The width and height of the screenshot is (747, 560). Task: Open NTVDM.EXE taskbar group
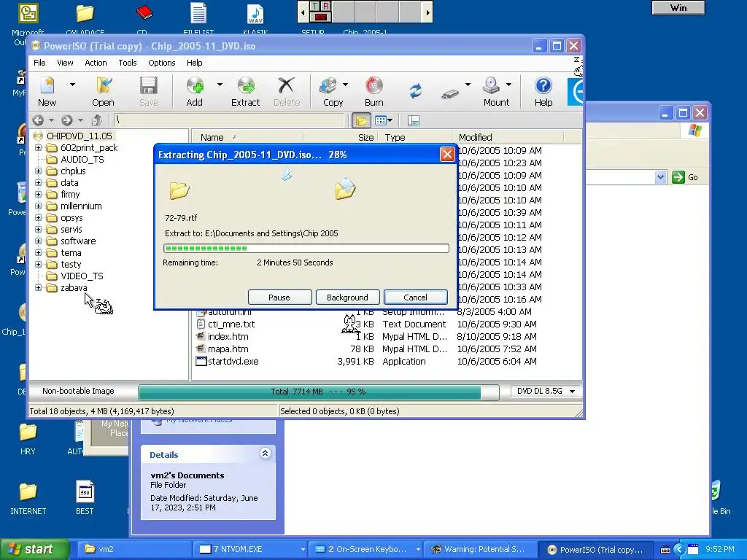click(x=251, y=549)
